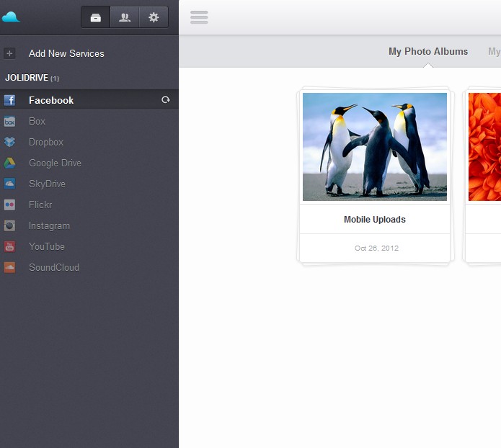The image size is (501, 448).
Task: Switch to the My Photo Albums tab
Action: coord(428,51)
